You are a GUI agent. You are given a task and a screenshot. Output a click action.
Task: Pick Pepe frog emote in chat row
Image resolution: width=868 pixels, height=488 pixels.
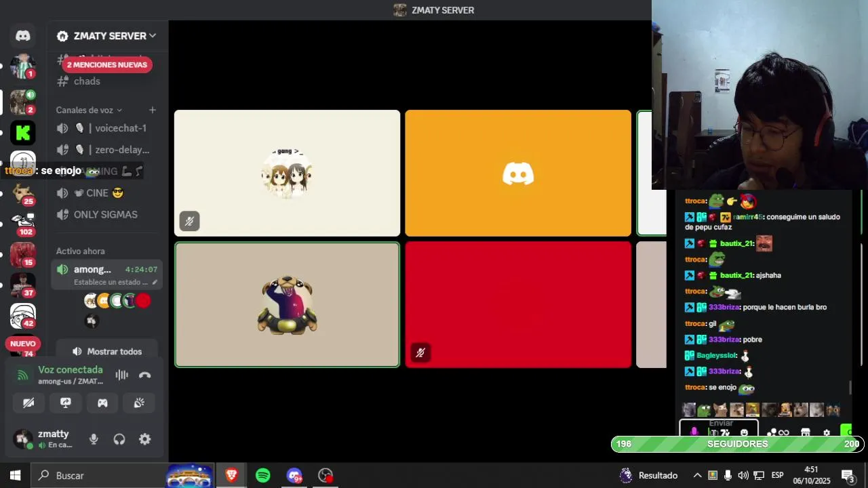pyautogui.click(x=705, y=409)
